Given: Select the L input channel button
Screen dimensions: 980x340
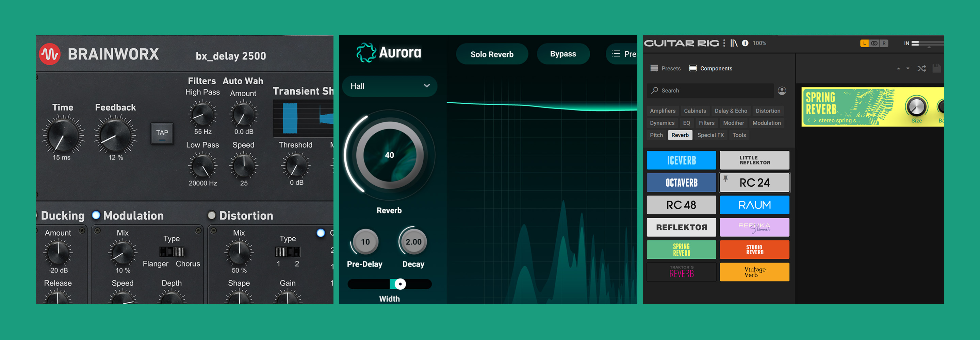Looking at the screenshot, I should [864, 44].
